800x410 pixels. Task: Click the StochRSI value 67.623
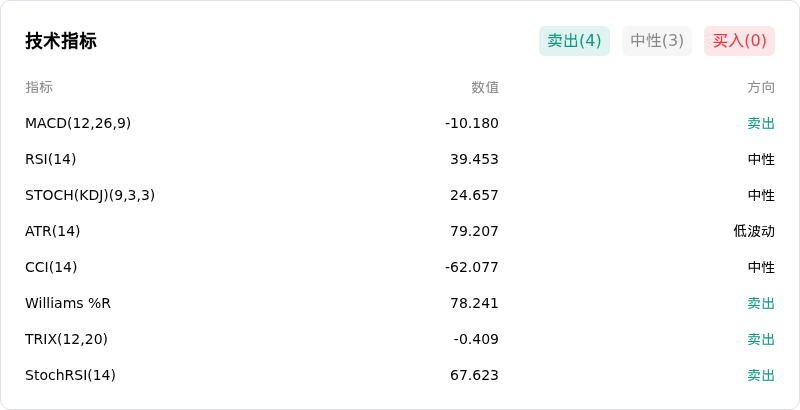click(474, 375)
